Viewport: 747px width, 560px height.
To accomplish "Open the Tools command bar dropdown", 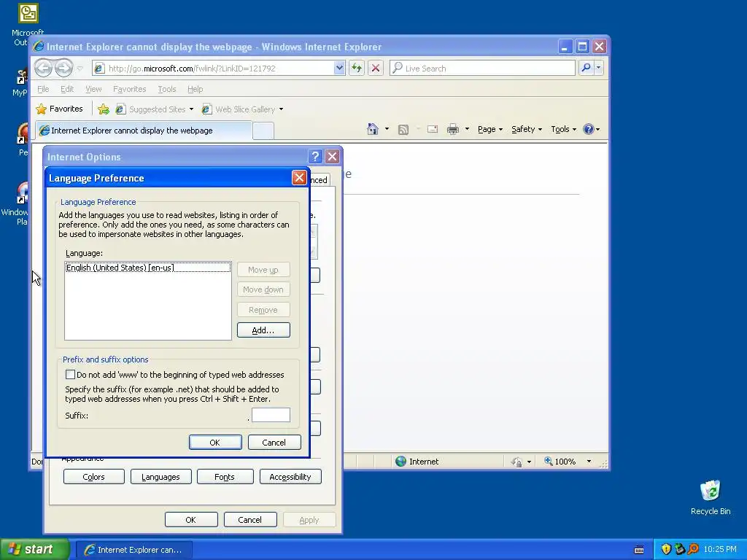I will click(x=563, y=129).
